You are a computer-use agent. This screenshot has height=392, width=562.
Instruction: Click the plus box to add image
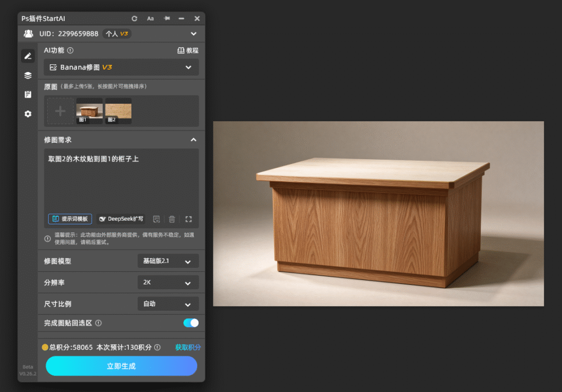click(60, 111)
